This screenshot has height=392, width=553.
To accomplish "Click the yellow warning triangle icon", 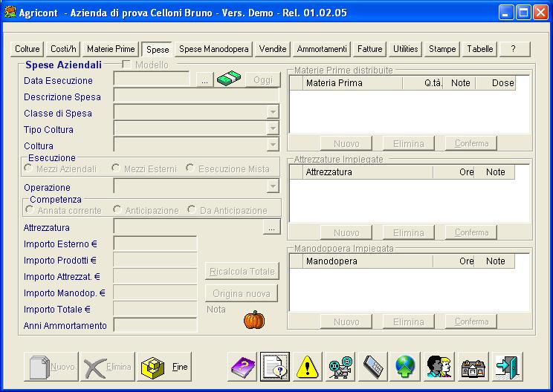I will pos(308,367).
